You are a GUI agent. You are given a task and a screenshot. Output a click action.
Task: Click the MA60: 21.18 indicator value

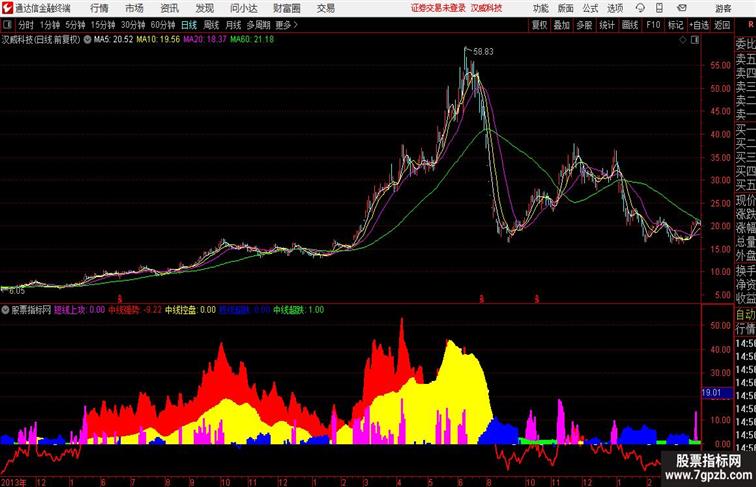252,40
